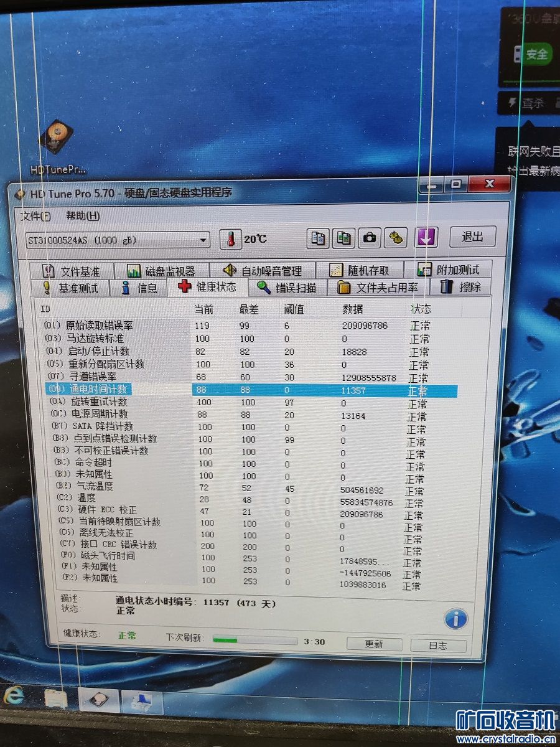Click the 数据 column header
Screen dimensions: 560x747
pyautogui.click(x=352, y=309)
